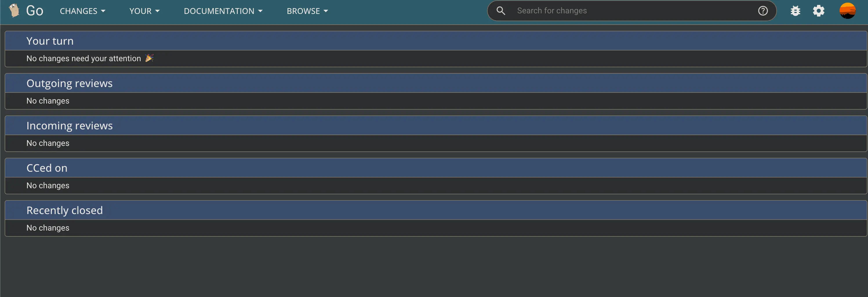Expand the CHANGES dropdown menu
The image size is (868, 297).
pos(82,11)
